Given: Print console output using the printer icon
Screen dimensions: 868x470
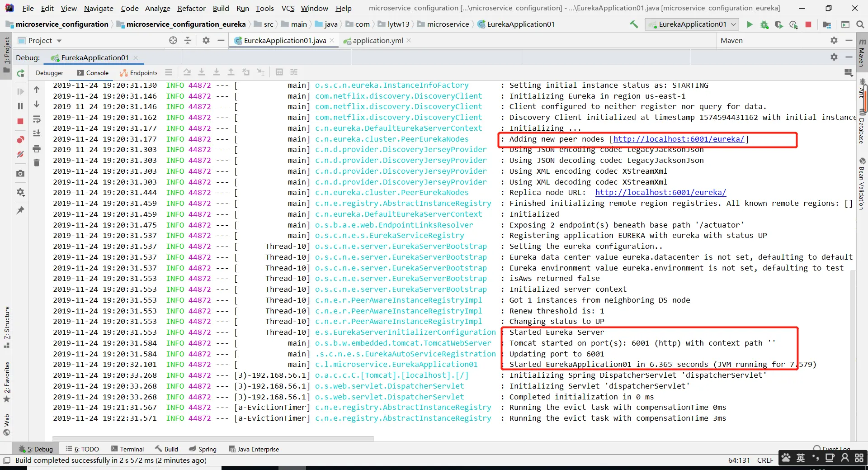Looking at the screenshot, I should pyautogui.click(x=37, y=148).
